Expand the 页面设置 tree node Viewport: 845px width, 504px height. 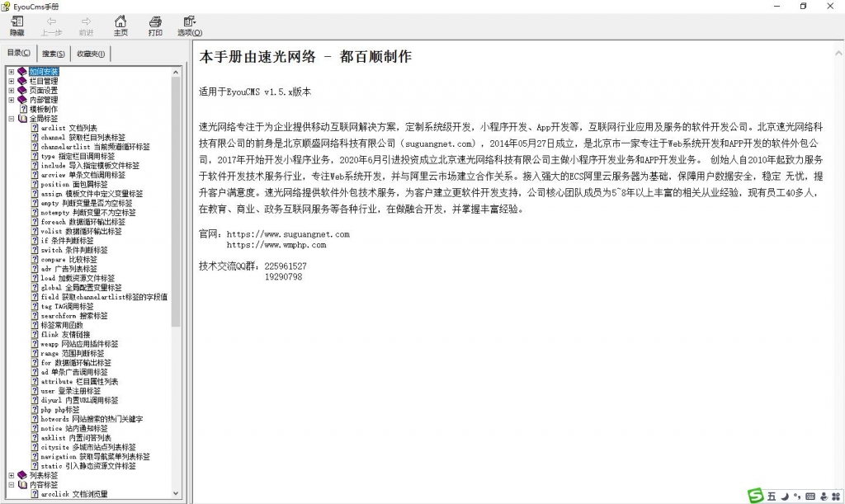point(12,91)
